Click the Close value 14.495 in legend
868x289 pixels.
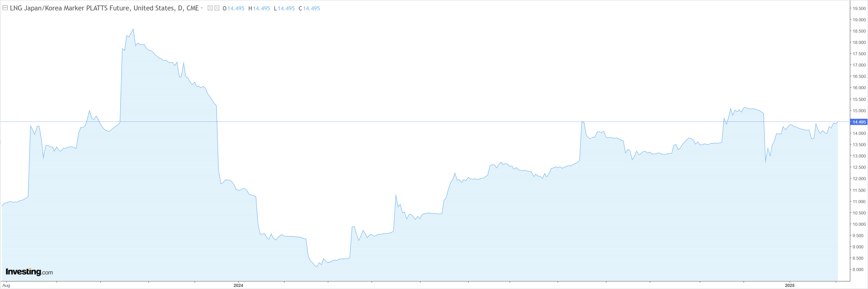311,8
